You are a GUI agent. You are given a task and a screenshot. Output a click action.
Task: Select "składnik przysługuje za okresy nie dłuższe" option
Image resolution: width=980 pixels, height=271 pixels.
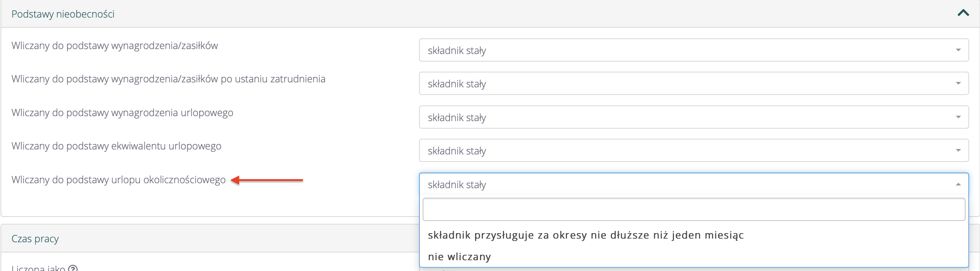(585, 235)
